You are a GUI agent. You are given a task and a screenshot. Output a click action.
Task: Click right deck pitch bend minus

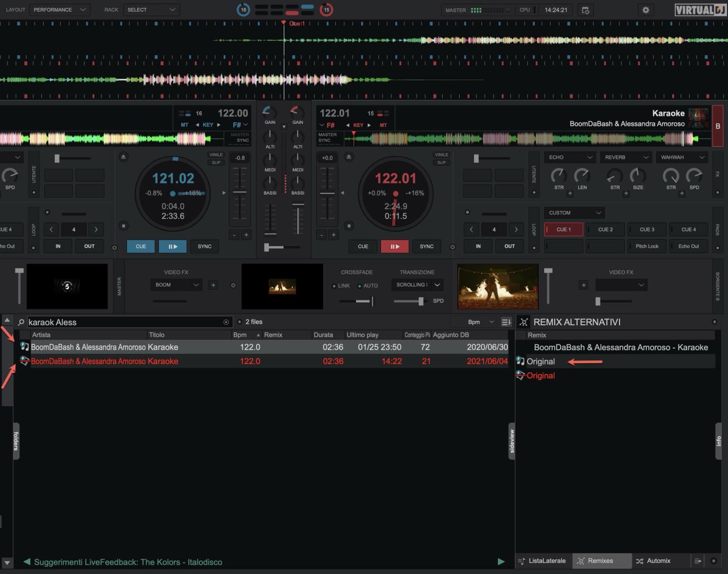[x=321, y=234]
